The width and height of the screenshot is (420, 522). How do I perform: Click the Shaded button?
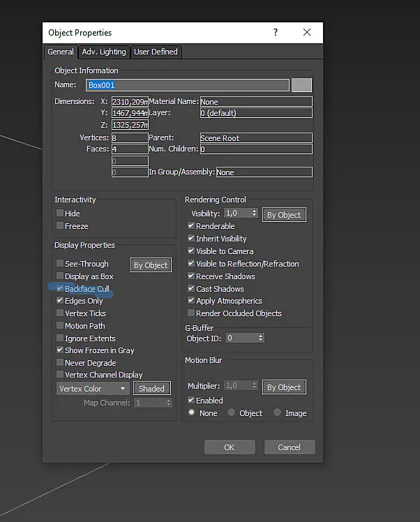(152, 389)
